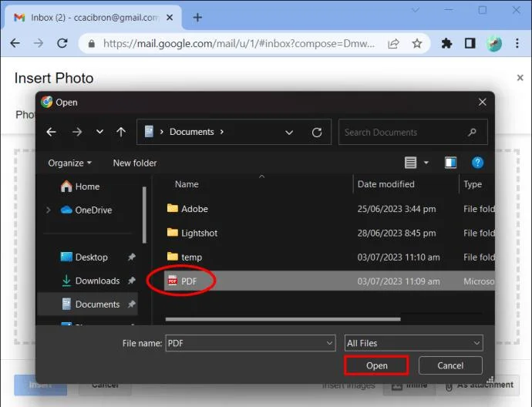This screenshot has width=532, height=407.
Task: Toggle the Chrome side panel icon
Action: click(x=470, y=43)
